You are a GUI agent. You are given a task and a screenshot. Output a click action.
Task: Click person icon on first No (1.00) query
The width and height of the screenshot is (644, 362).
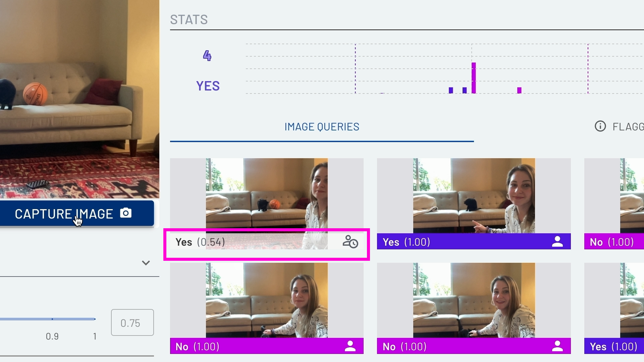[350, 346]
